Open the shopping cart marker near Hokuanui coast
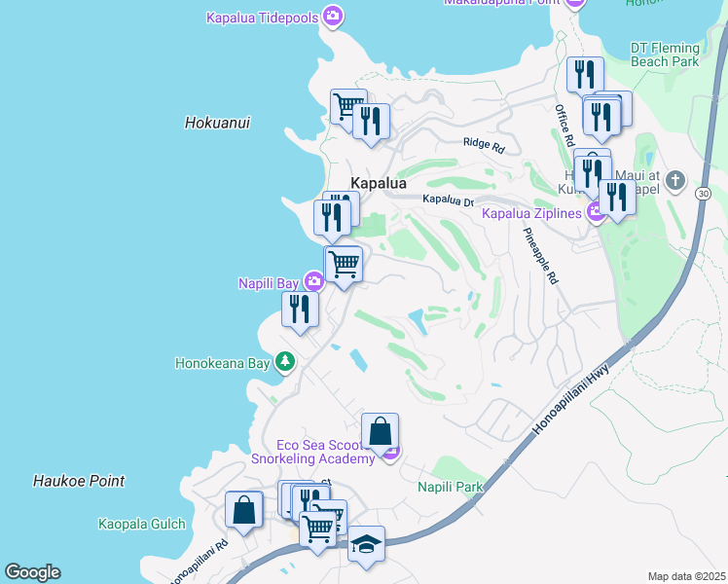 (344, 106)
